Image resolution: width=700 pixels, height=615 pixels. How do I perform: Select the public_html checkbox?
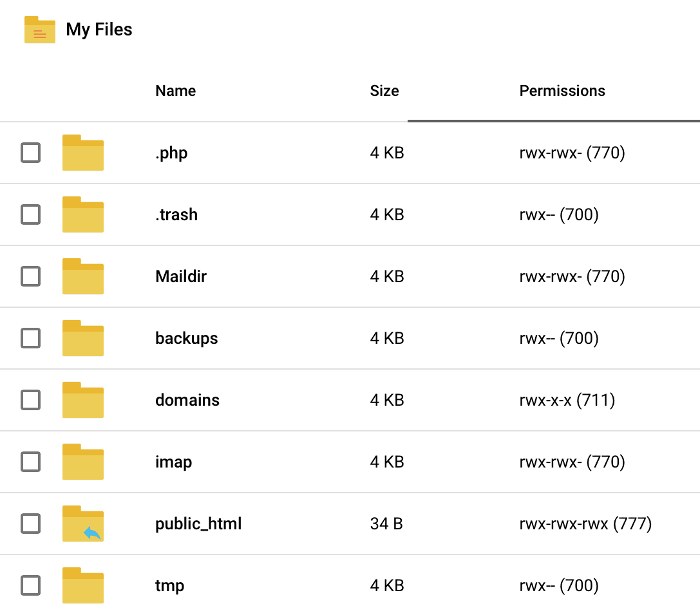tap(30, 524)
